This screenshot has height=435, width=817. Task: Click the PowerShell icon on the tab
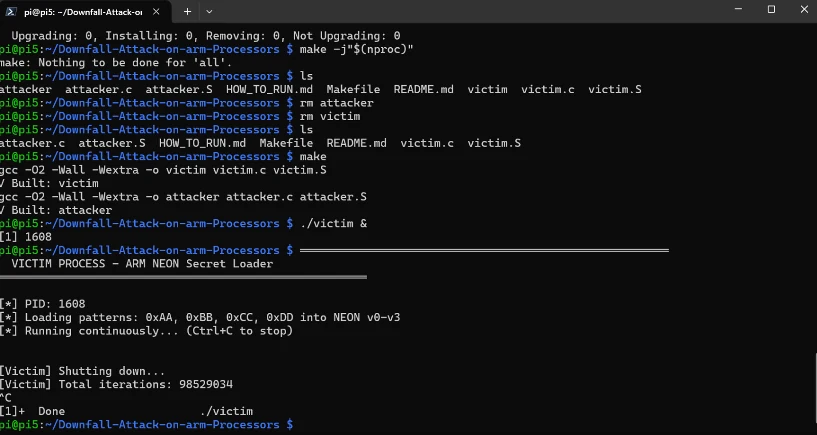tap(10, 11)
